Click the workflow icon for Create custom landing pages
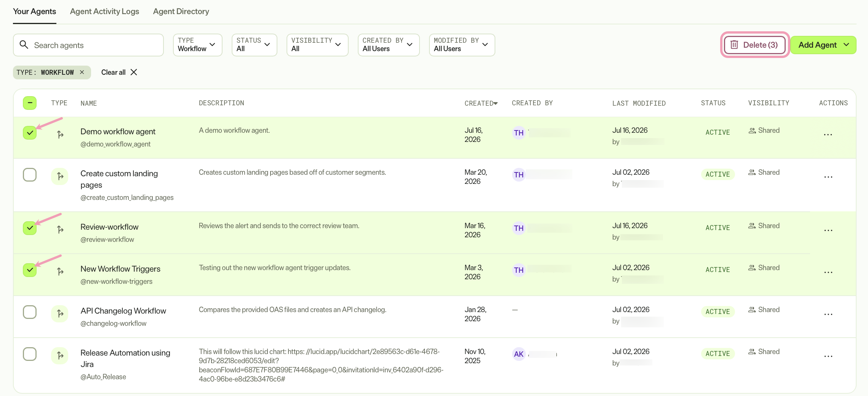The width and height of the screenshot is (868, 396). [x=60, y=176]
